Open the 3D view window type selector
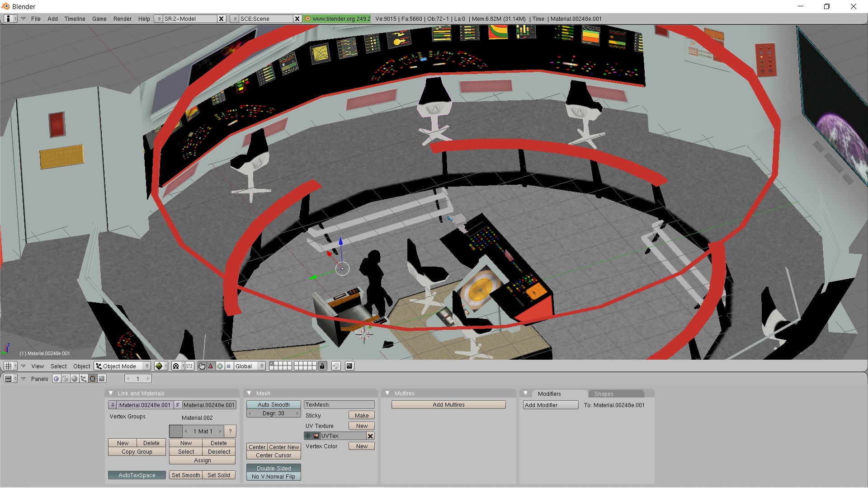Image resolution: width=868 pixels, height=488 pixels. point(10,366)
